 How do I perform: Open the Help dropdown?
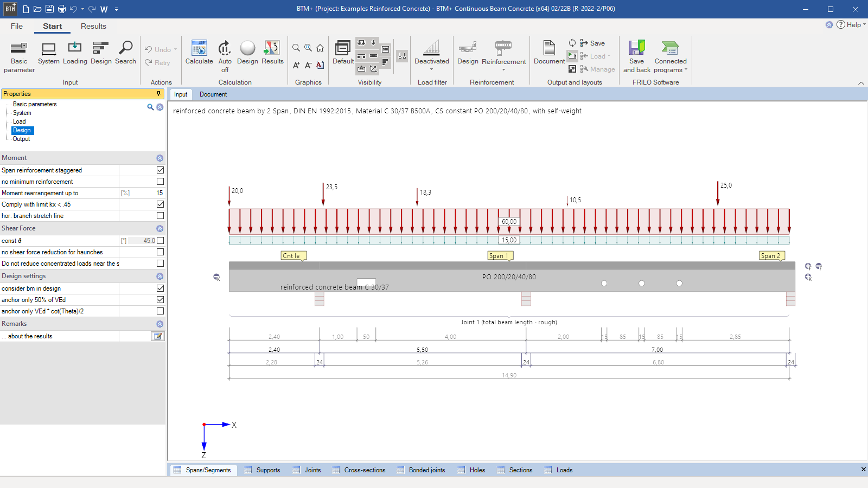tap(851, 25)
